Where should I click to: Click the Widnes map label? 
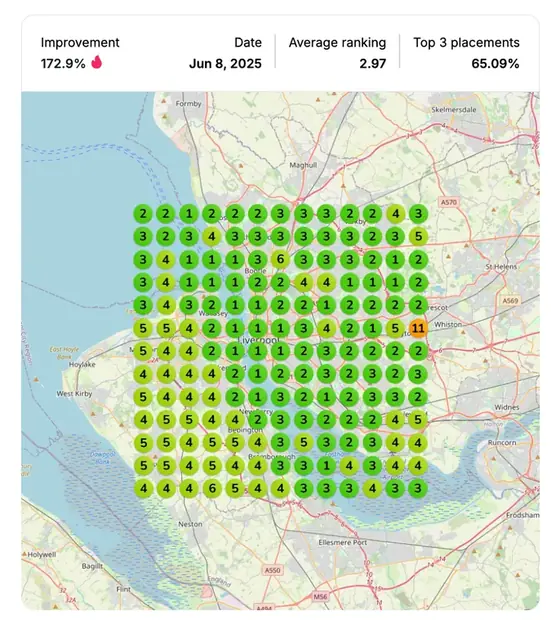[506, 407]
